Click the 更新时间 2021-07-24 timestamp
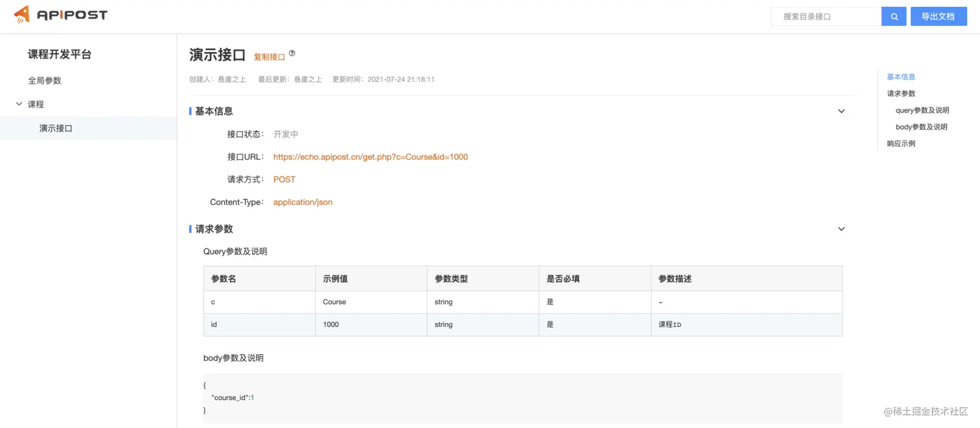This screenshot has width=980, height=428. tap(383, 79)
